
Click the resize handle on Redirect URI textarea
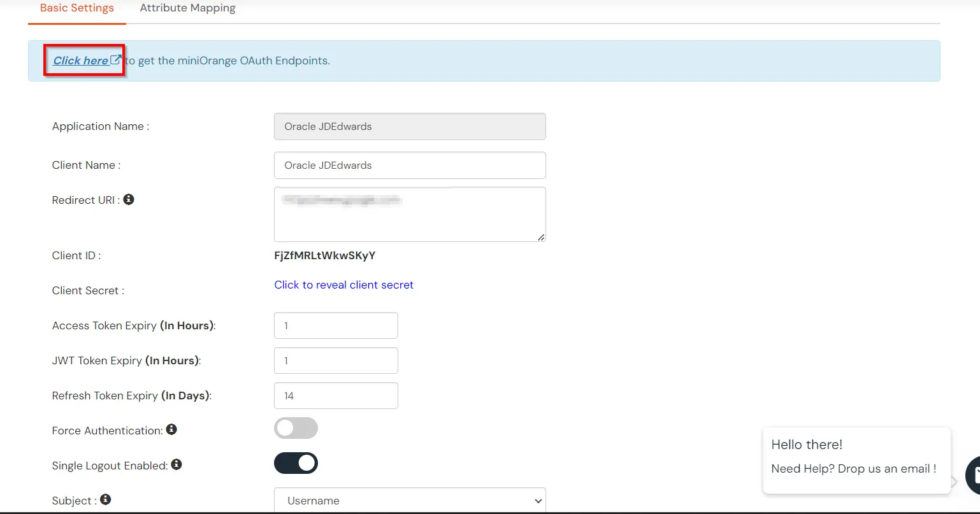pyautogui.click(x=541, y=238)
